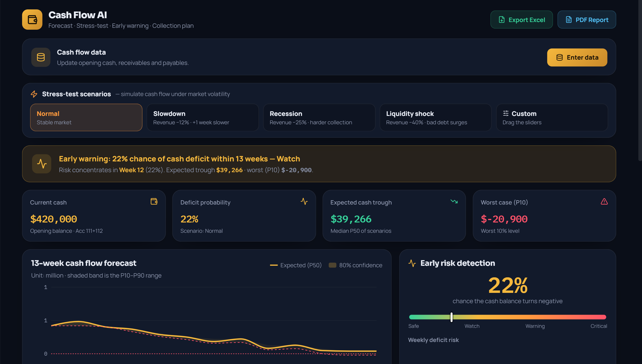This screenshot has height=364, width=642.
Task: Switch to the Recession scenario
Action: (x=319, y=118)
